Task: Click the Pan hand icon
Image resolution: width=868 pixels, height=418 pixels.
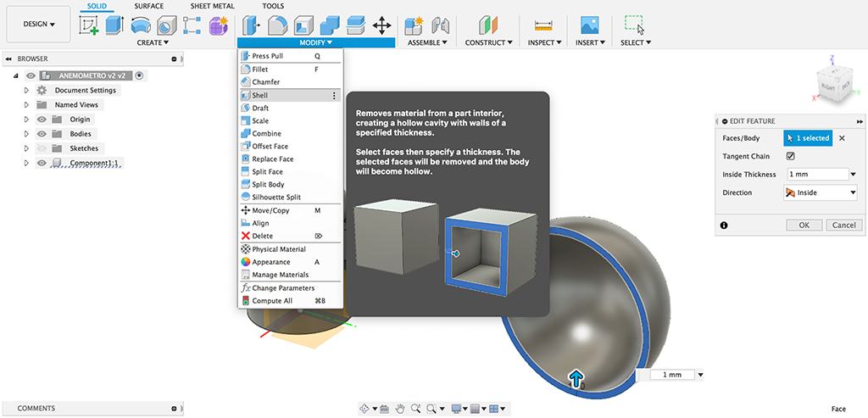Action: 401,409
